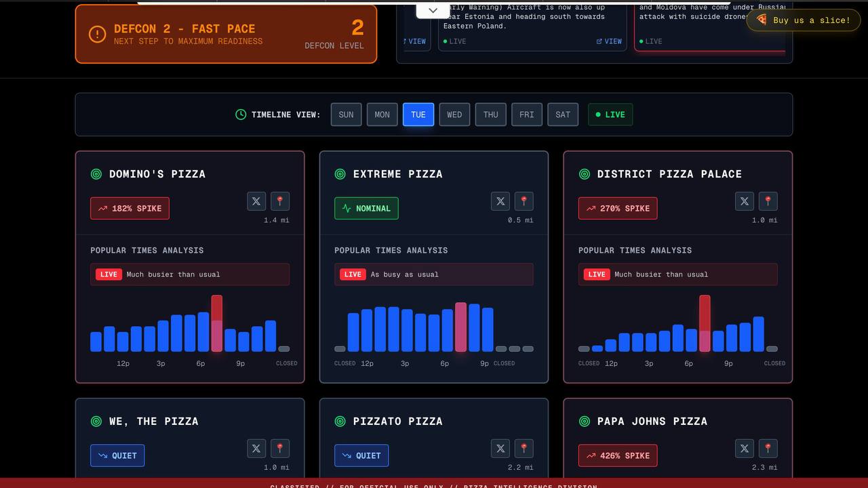
Task: Select TUE in the timeline view
Action: (x=418, y=115)
